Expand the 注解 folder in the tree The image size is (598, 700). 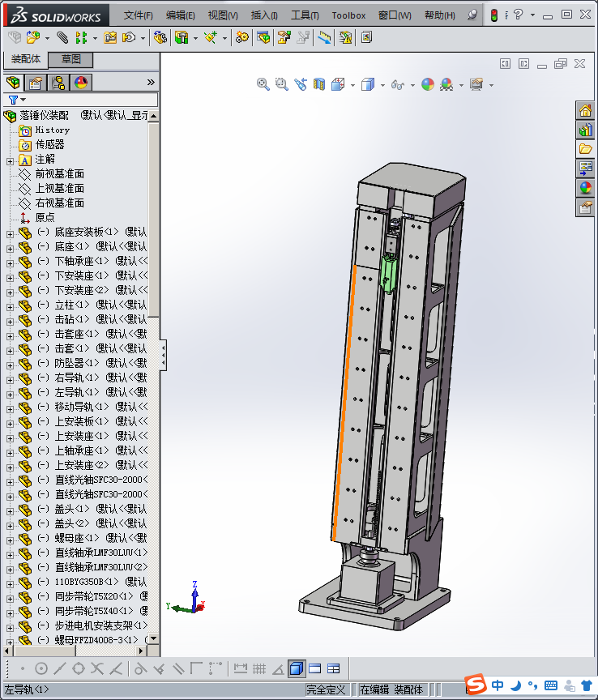point(10,161)
